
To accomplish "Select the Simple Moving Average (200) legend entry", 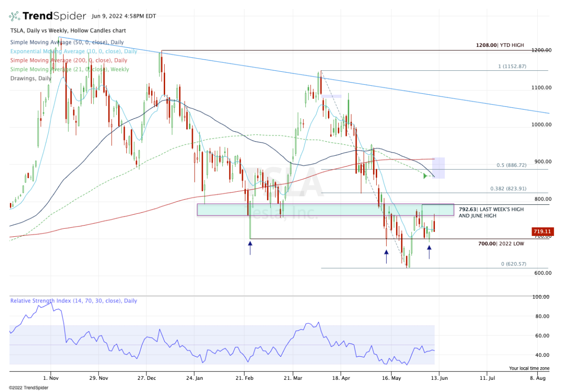I will (x=68, y=60).
